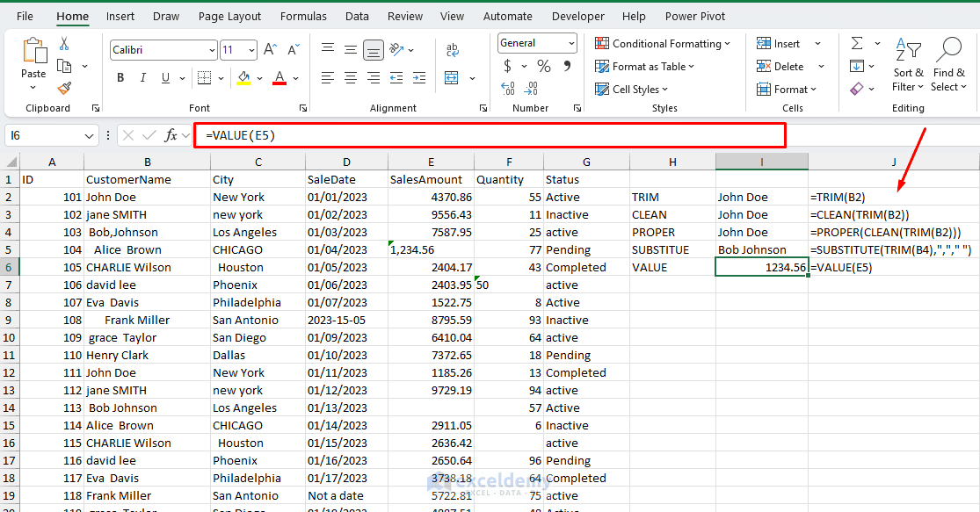Screen dimensions: 980x512
Task: Decrease indent
Action: pyautogui.click(x=396, y=78)
